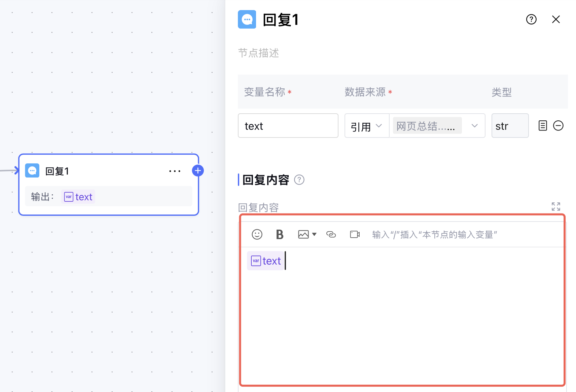Expand the reply content editor fullscreen
576x392 pixels.
[x=556, y=206]
